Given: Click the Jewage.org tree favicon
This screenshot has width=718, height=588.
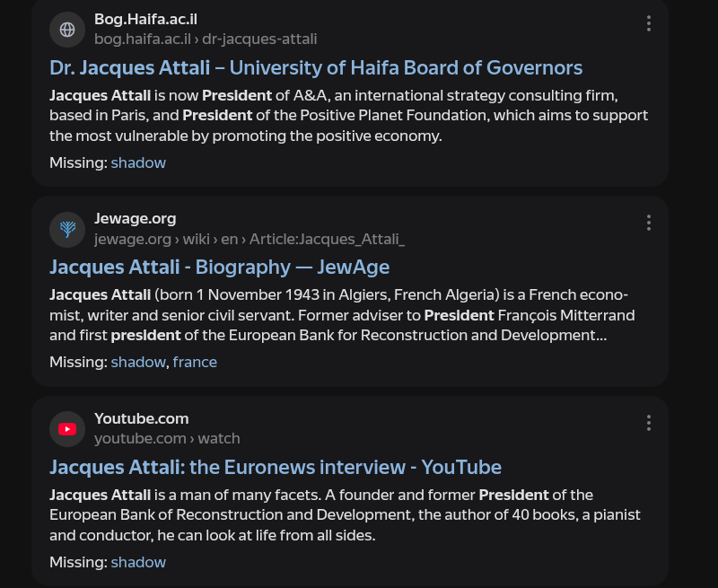Looking at the screenshot, I should [67, 230].
